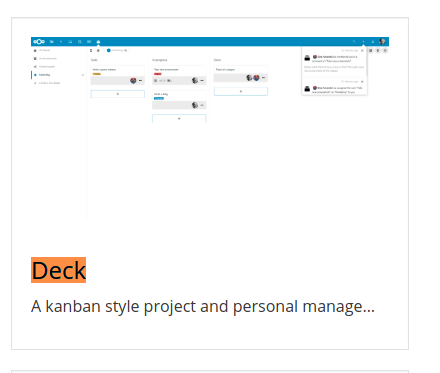The width and height of the screenshot is (440, 373).
Task: Open the Deck app screenshot thumbnail
Action: tap(210, 128)
